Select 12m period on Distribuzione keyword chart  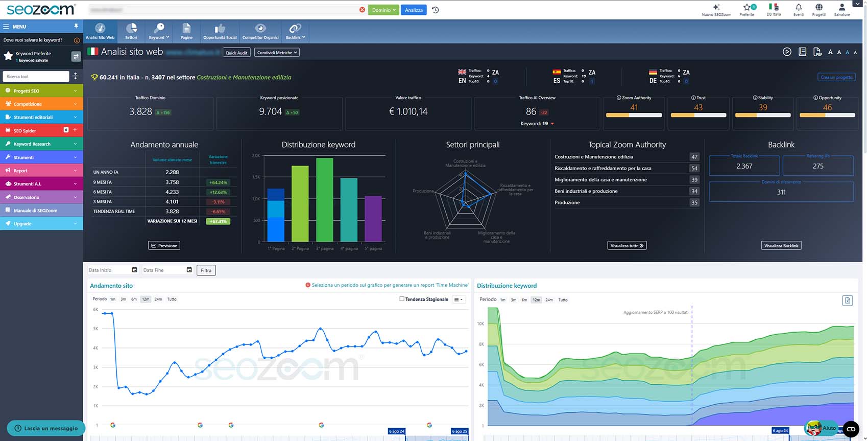(536, 300)
